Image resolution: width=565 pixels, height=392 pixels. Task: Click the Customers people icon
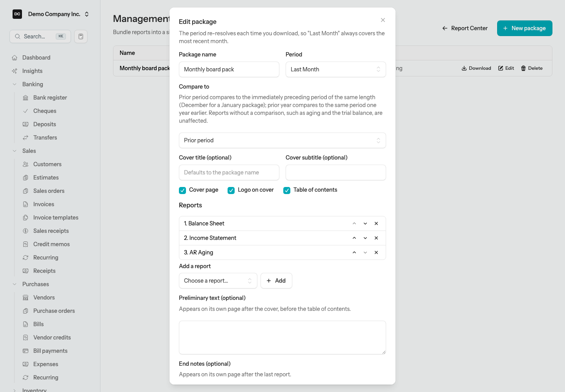(x=26, y=164)
